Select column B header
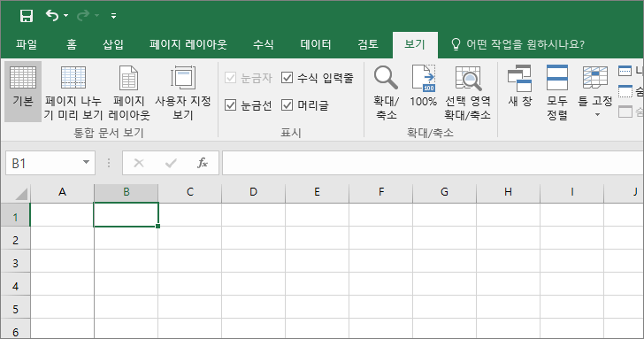Screen dimensions: 644x339 [x=126, y=192]
